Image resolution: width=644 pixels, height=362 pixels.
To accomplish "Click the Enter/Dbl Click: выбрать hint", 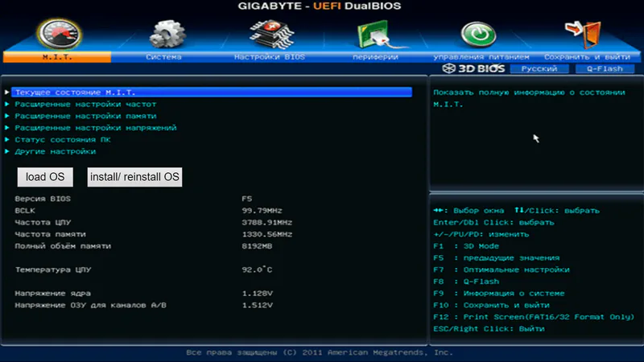I will [493, 223].
